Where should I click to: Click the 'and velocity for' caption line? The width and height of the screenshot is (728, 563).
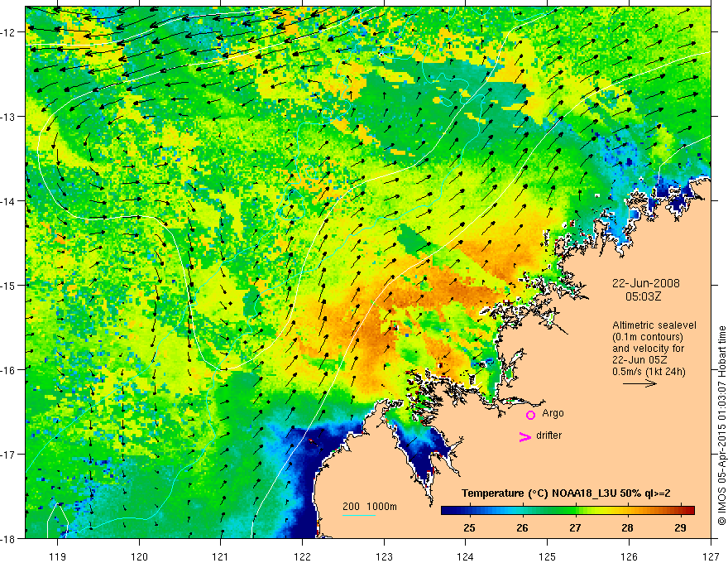pos(648,349)
